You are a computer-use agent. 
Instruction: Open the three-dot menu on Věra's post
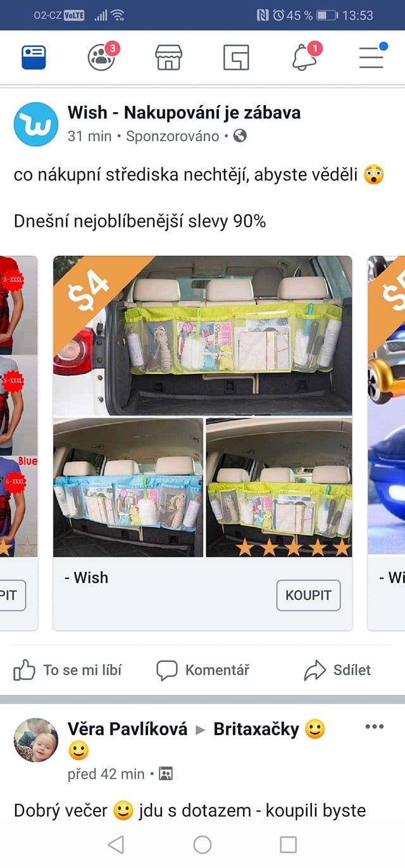(x=375, y=727)
